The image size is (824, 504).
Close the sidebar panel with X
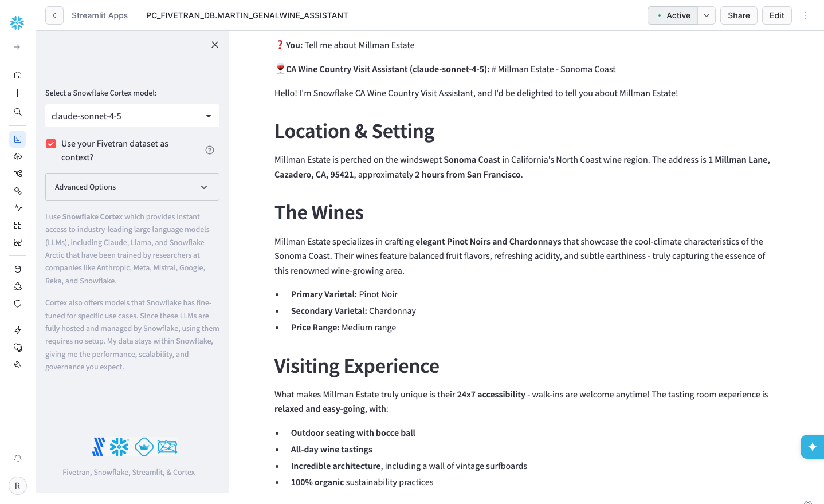pos(215,45)
